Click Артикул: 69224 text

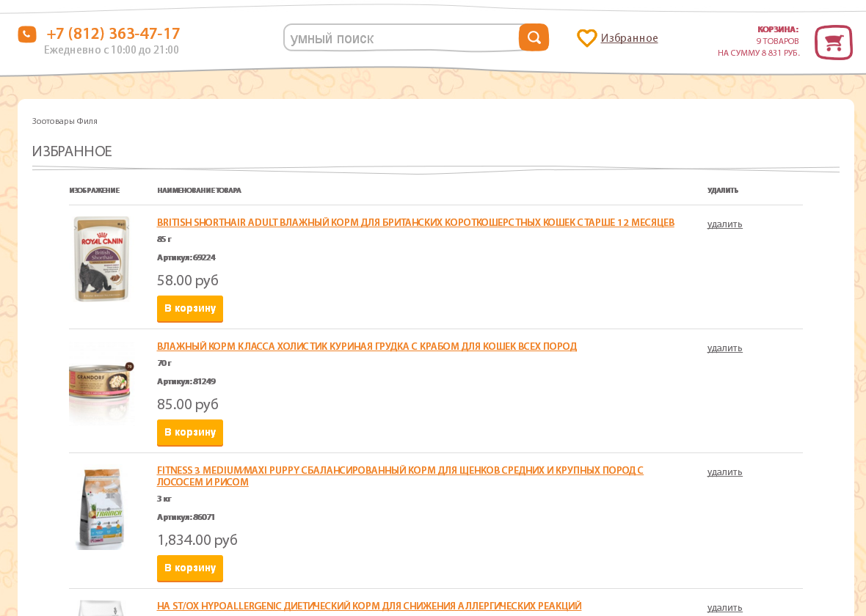click(x=186, y=257)
